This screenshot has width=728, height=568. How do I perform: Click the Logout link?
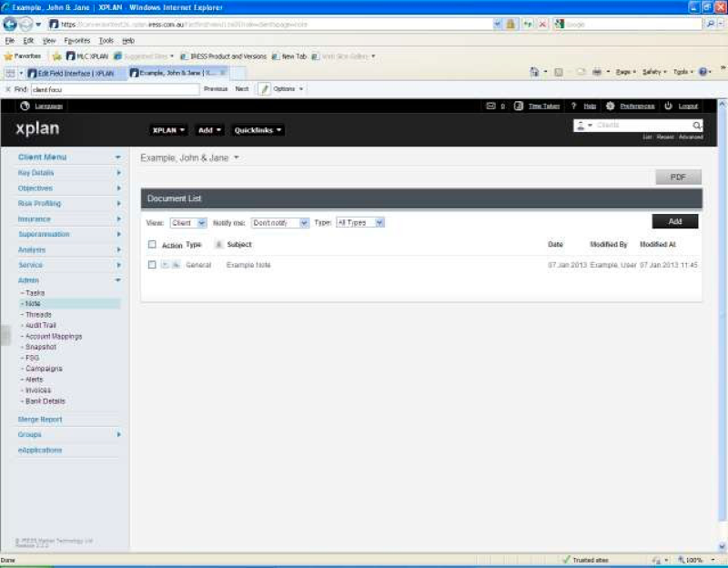pyautogui.click(x=688, y=106)
